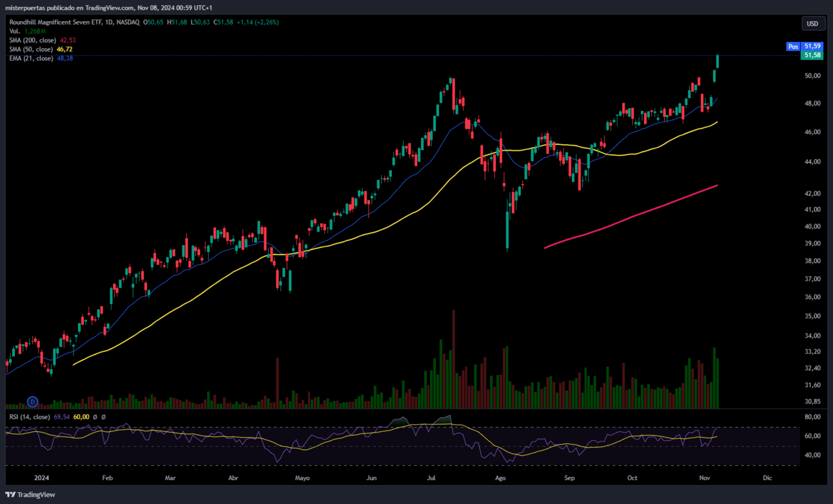
Task: Click the 38,00 price axis label
Action: pos(812,261)
